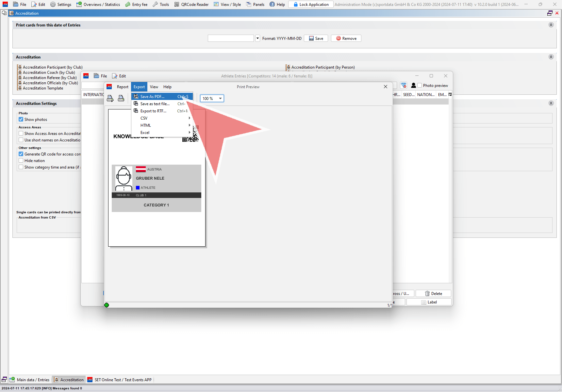Screen dimensions: 562x392
Task: Click the first printer icon in Print Preview
Action: [x=110, y=98]
